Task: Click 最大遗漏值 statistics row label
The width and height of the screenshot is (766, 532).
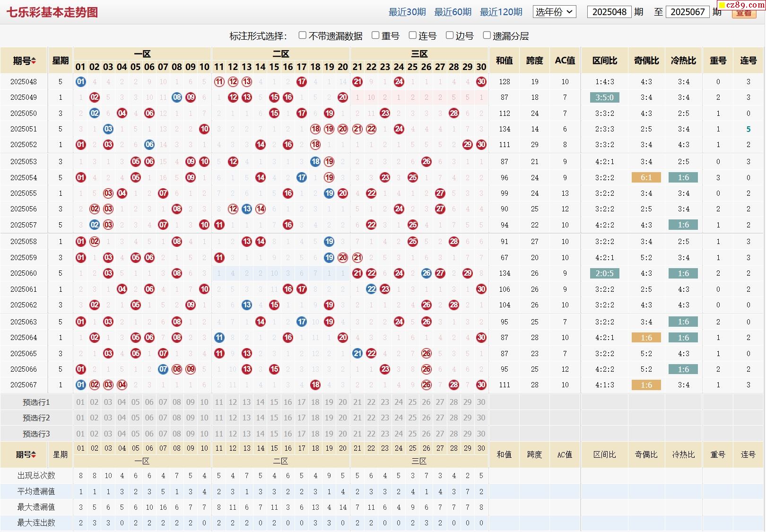Action: pyautogui.click(x=36, y=507)
